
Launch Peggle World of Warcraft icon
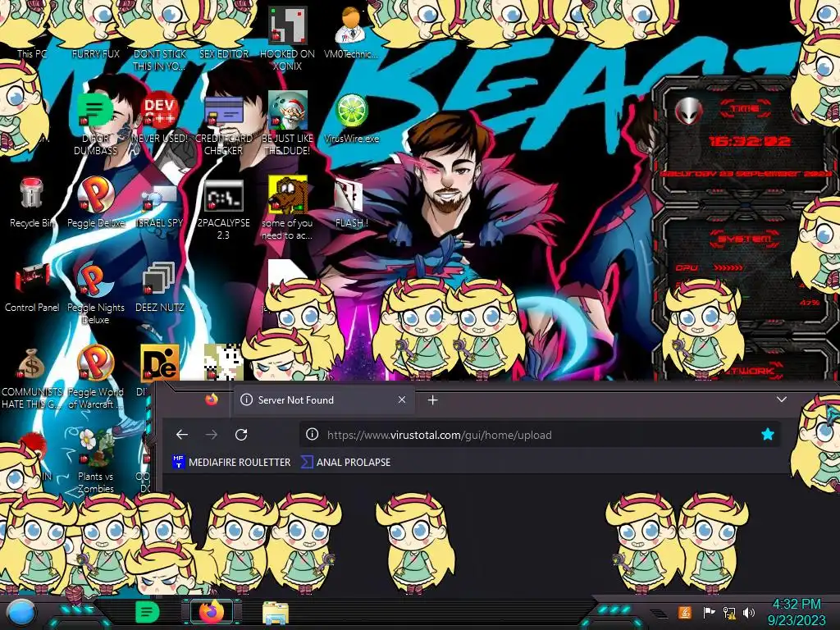coord(95,377)
